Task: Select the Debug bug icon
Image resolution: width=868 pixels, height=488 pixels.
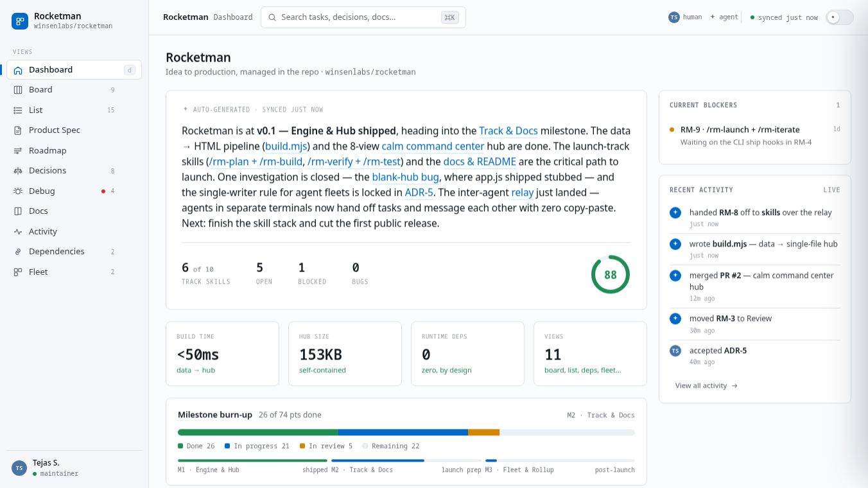Action: pyautogui.click(x=18, y=191)
